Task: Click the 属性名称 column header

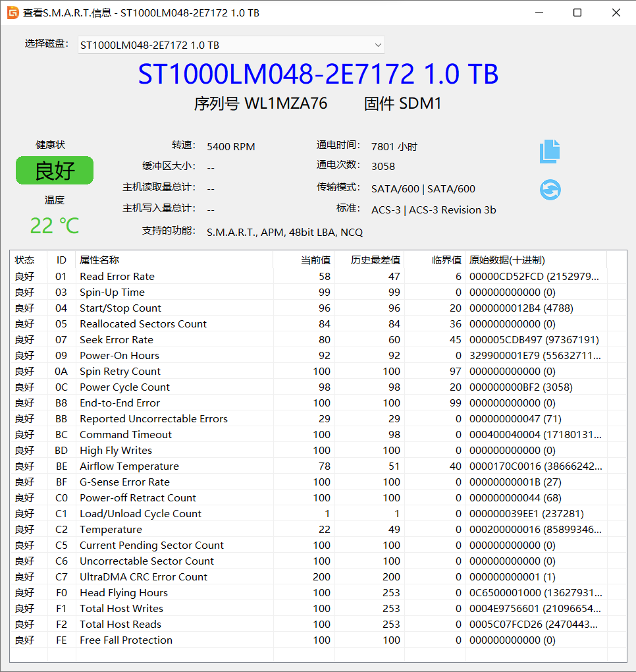Action: 99,260
